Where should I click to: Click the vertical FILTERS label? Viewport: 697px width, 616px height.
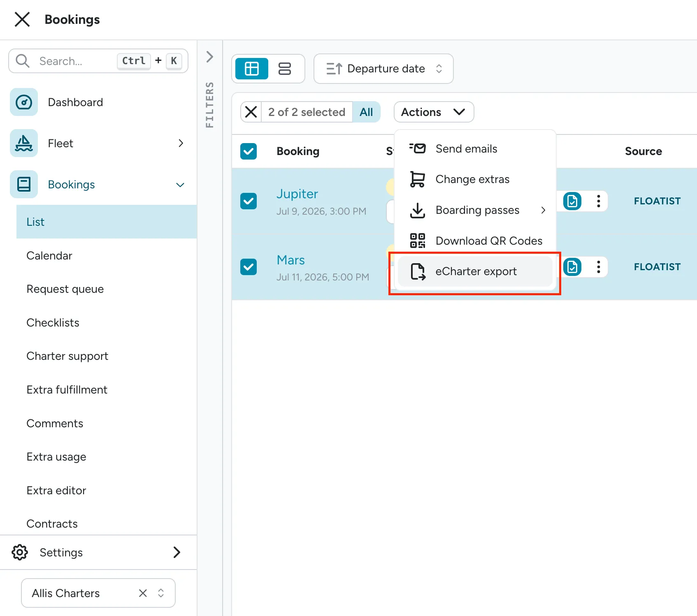(x=210, y=105)
